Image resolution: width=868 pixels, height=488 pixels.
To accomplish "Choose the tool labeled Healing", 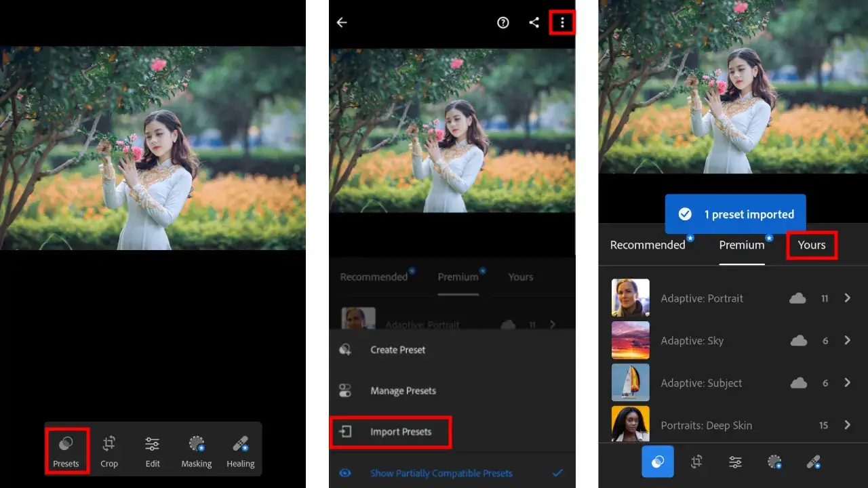I will (x=241, y=450).
